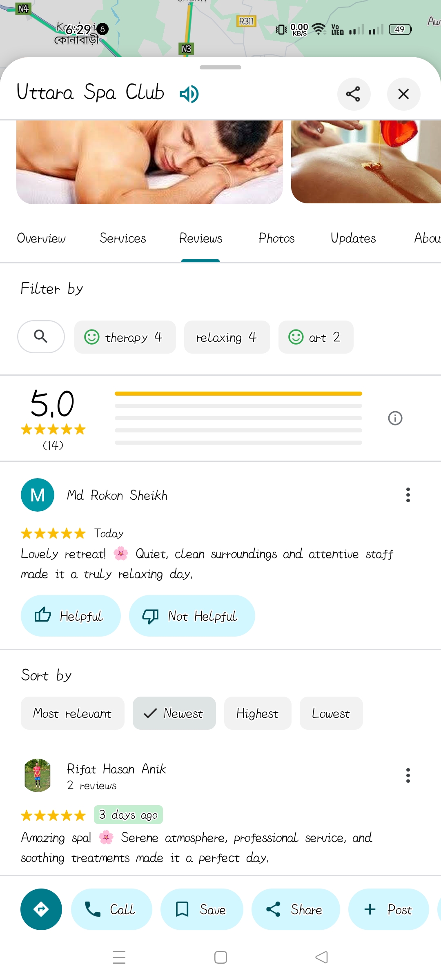Start directions with the round arrow button
This screenshot has height=980, width=441.
coord(41,909)
